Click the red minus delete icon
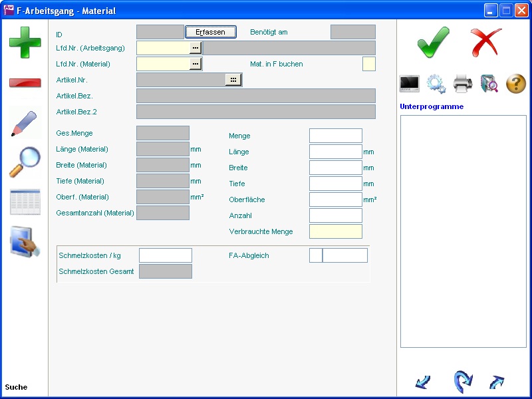532x399 pixels. coord(25,82)
